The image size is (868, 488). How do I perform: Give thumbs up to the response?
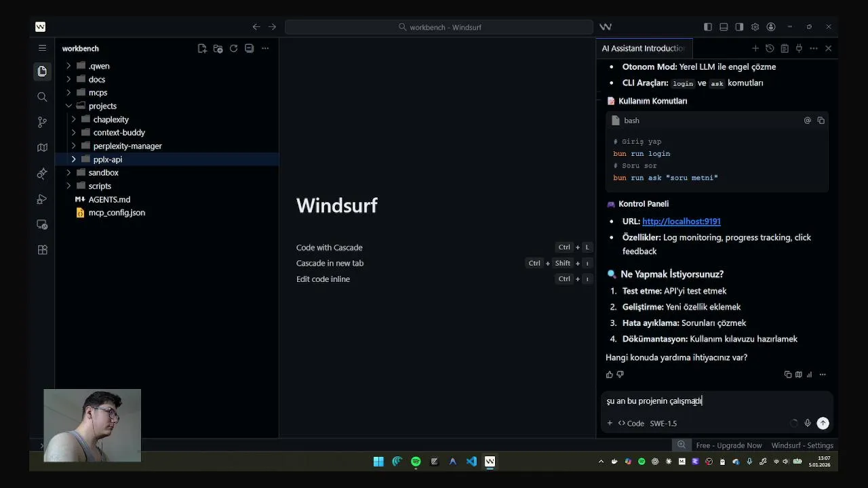pos(610,374)
